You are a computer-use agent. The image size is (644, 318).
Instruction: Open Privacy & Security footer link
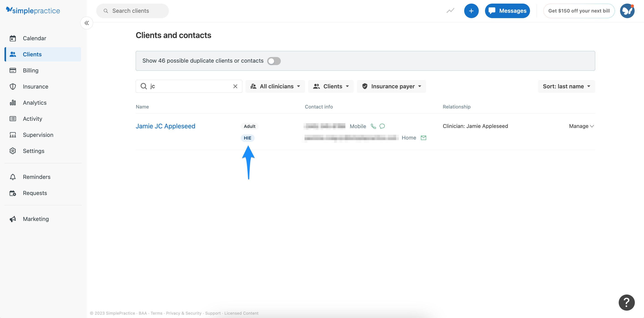click(x=183, y=313)
